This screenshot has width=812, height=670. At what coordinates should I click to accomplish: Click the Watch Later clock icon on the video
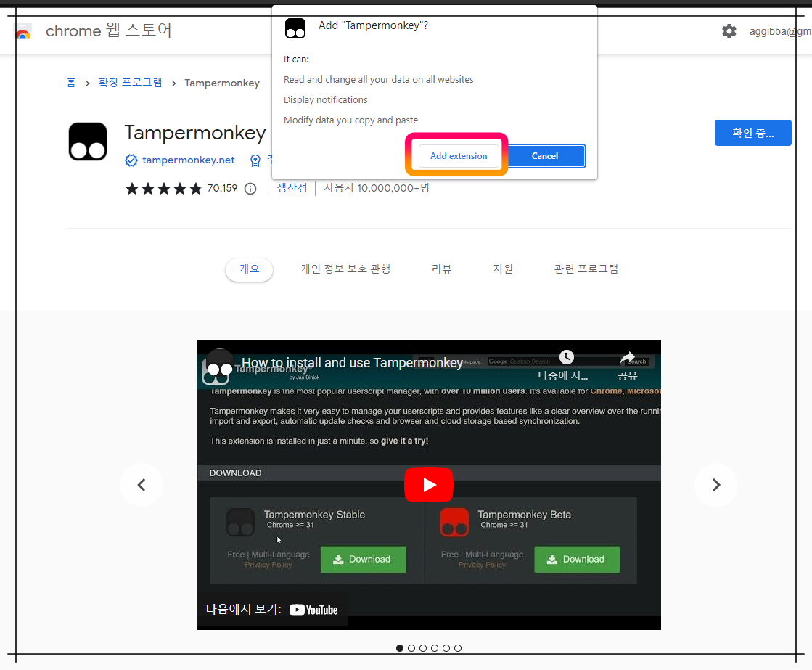(567, 357)
